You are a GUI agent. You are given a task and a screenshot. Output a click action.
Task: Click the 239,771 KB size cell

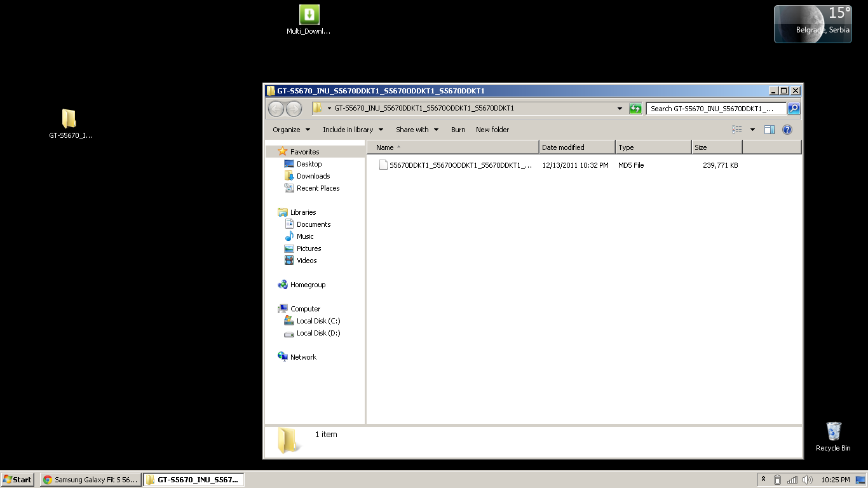tap(720, 165)
